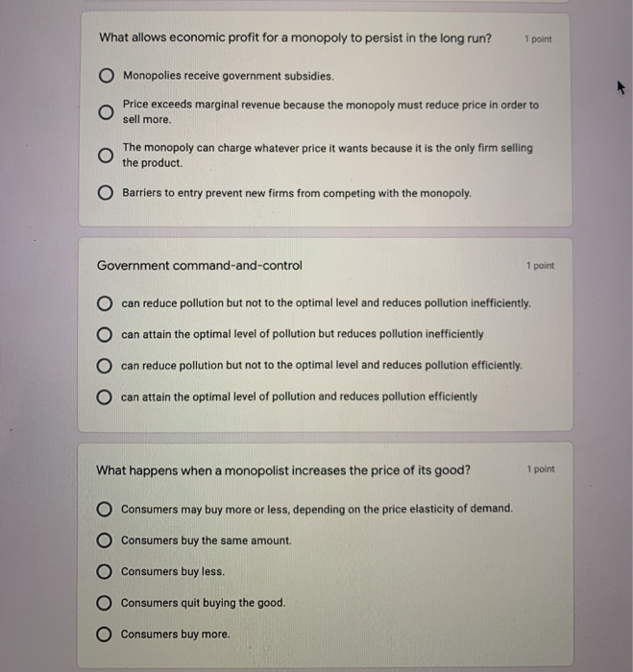633x672 pixels.
Task: Select 'Consumers may buy more or less' option
Action: click(104, 509)
